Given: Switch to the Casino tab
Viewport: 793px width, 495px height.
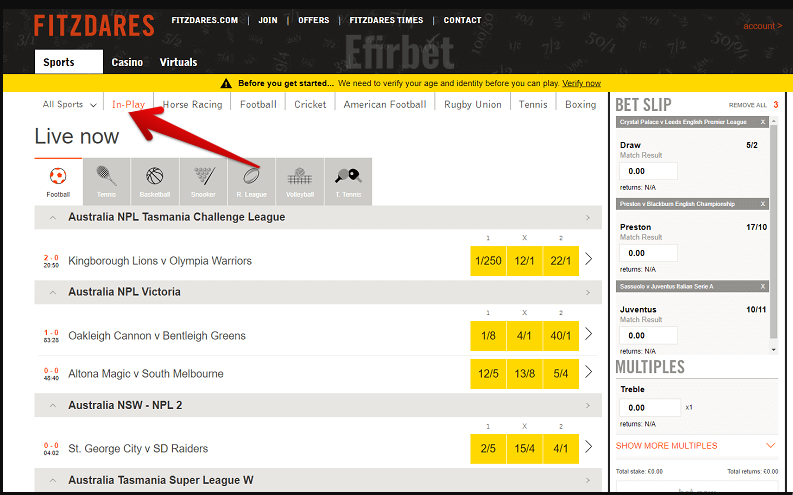Looking at the screenshot, I should coord(127,62).
